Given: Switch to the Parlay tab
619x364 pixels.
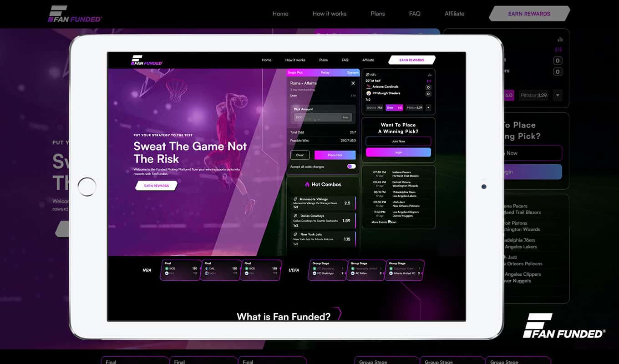Looking at the screenshot, I should [325, 73].
